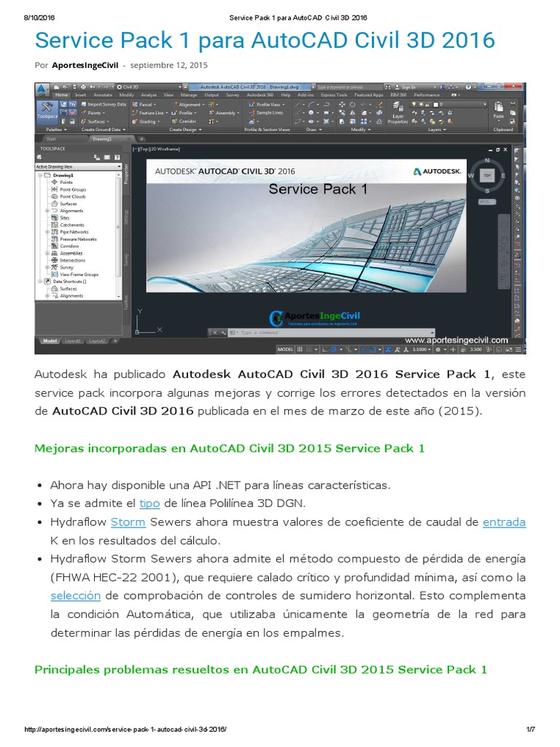Open the Express Tools ribbon tab
Image resolution: width=560 pixels, height=747 pixels.
pos(334,95)
